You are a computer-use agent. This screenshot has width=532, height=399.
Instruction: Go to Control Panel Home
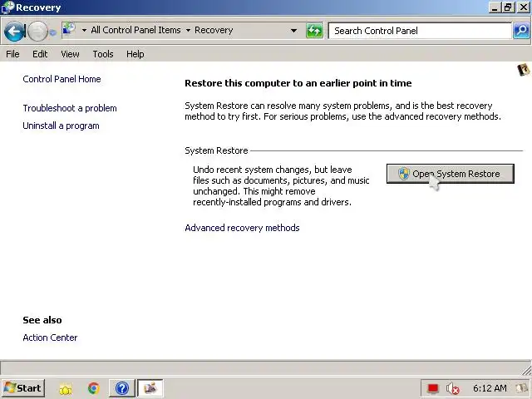(x=62, y=79)
